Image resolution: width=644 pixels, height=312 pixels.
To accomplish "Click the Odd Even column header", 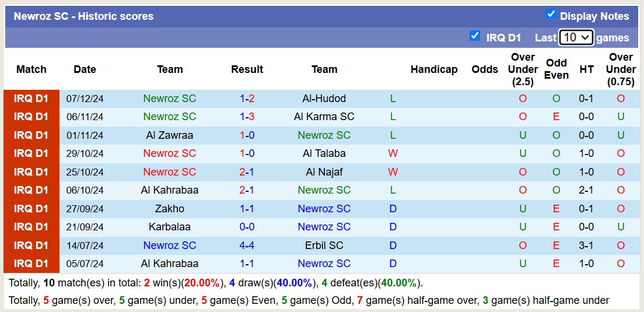I will tap(556, 69).
